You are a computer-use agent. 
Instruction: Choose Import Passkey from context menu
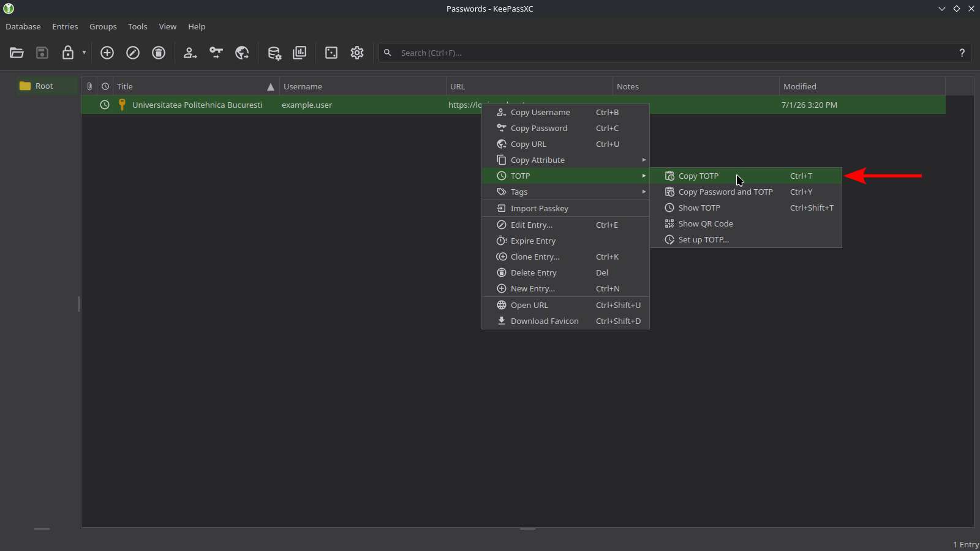coord(565,208)
